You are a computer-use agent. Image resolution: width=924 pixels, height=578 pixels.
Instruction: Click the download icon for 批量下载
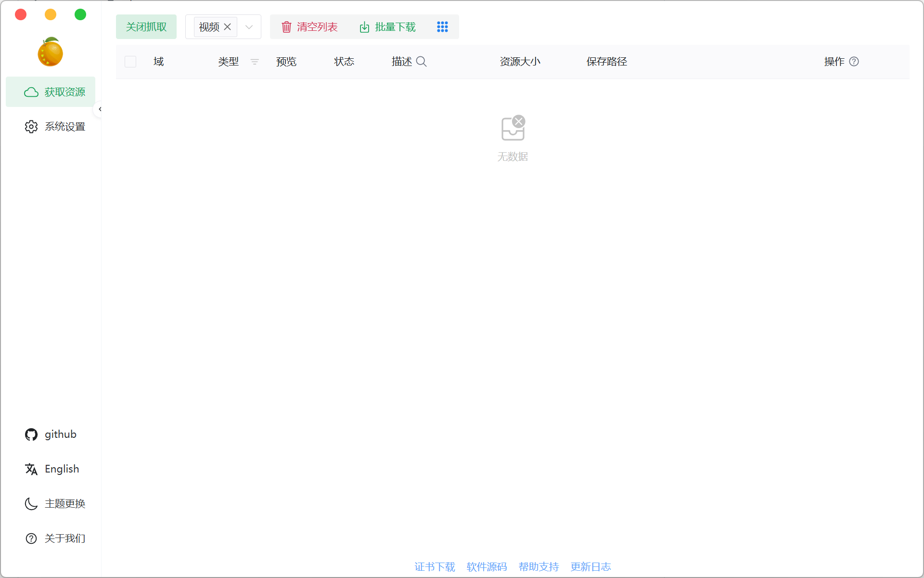(x=364, y=27)
